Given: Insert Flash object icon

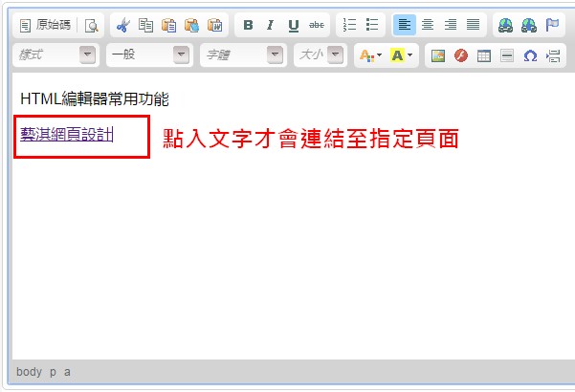Looking at the screenshot, I should click(461, 55).
